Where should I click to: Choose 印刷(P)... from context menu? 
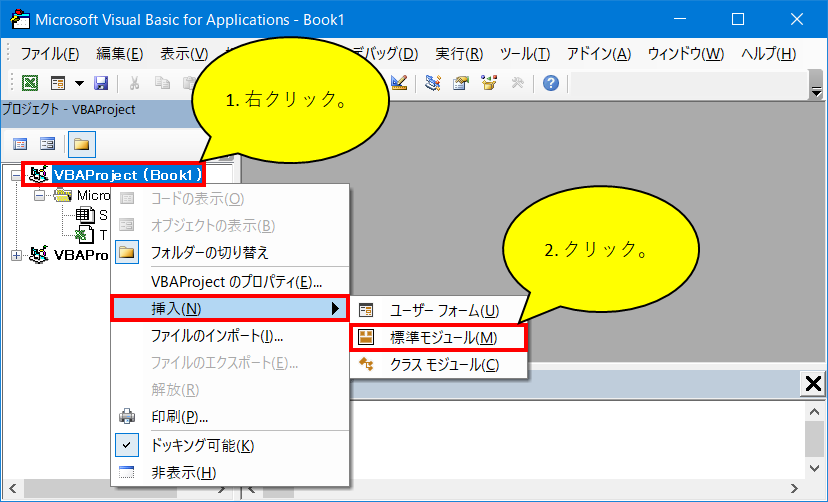[230, 417]
